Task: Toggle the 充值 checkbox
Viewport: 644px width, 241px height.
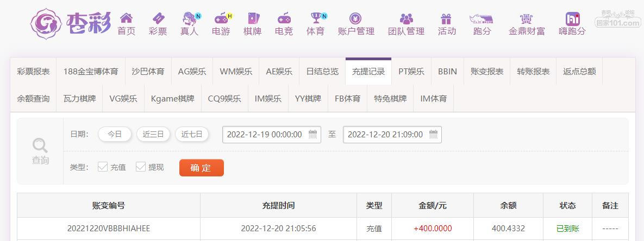Action: [103, 167]
